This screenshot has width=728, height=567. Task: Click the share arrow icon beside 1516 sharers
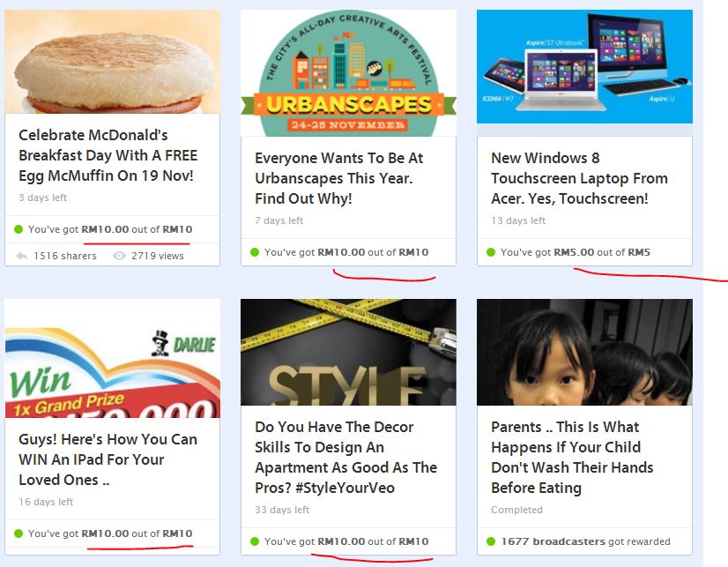[x=21, y=256]
